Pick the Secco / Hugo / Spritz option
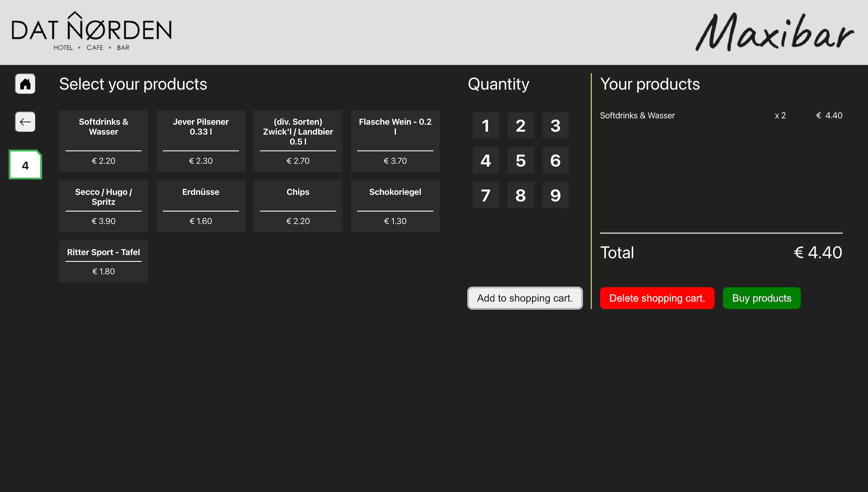 (103, 206)
